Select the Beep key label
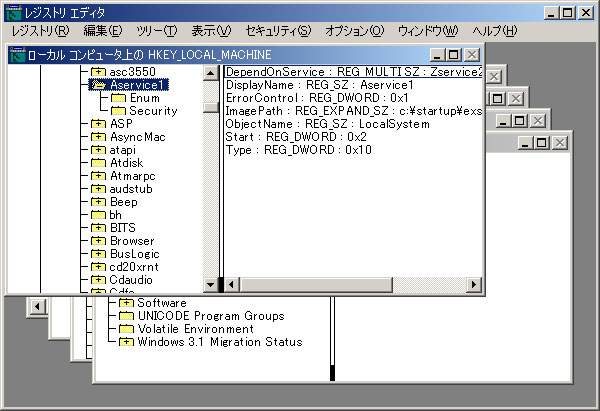 click(124, 202)
